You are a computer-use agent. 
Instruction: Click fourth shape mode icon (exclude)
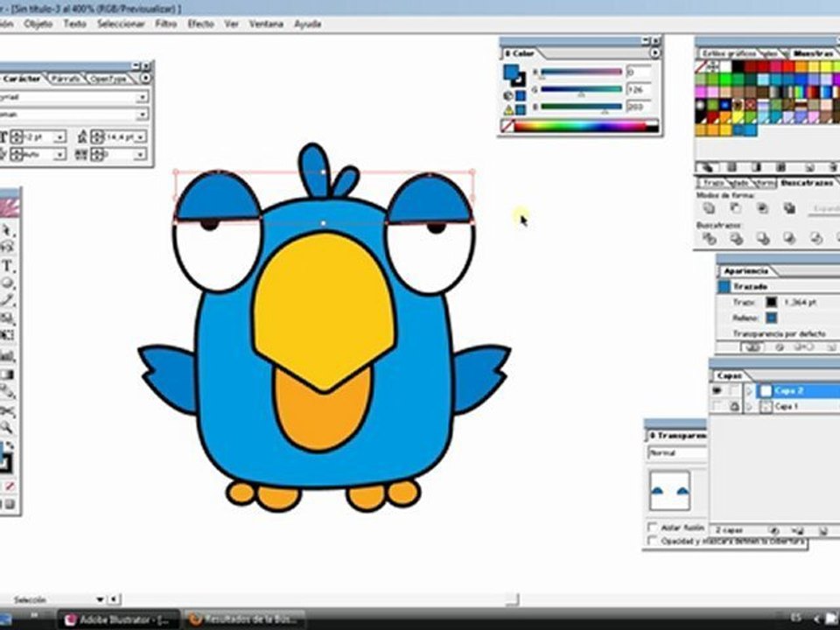click(x=789, y=208)
